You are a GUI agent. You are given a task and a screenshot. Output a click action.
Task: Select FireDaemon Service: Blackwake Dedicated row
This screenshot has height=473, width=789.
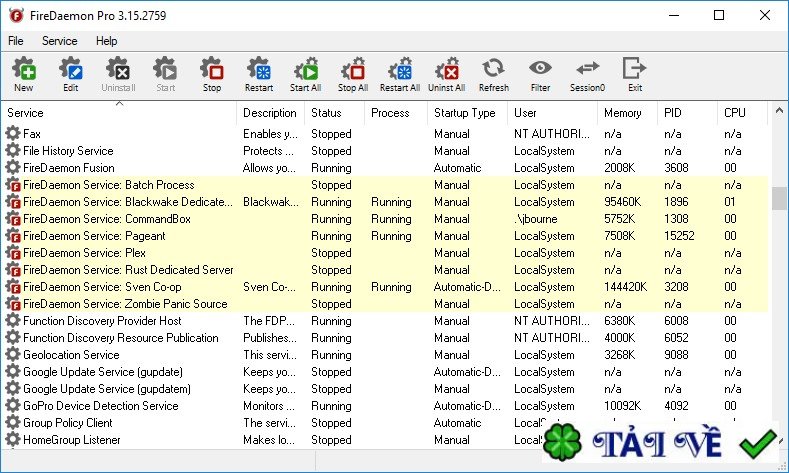385,202
